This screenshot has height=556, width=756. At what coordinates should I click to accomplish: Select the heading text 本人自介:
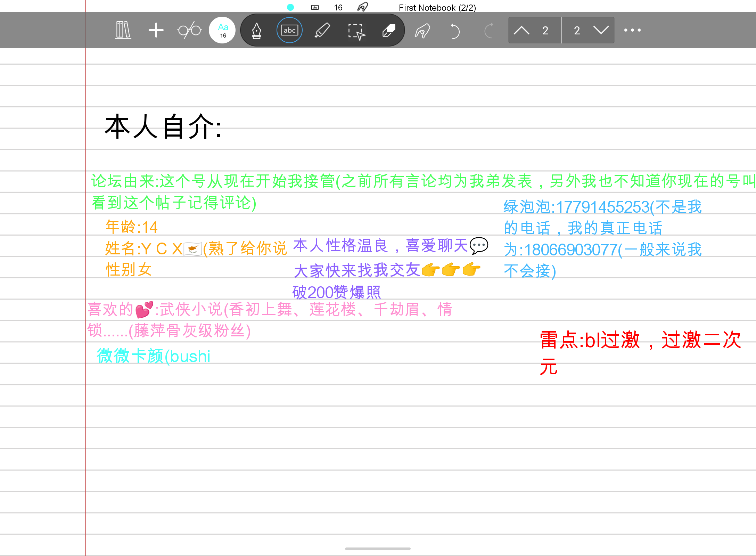(163, 126)
